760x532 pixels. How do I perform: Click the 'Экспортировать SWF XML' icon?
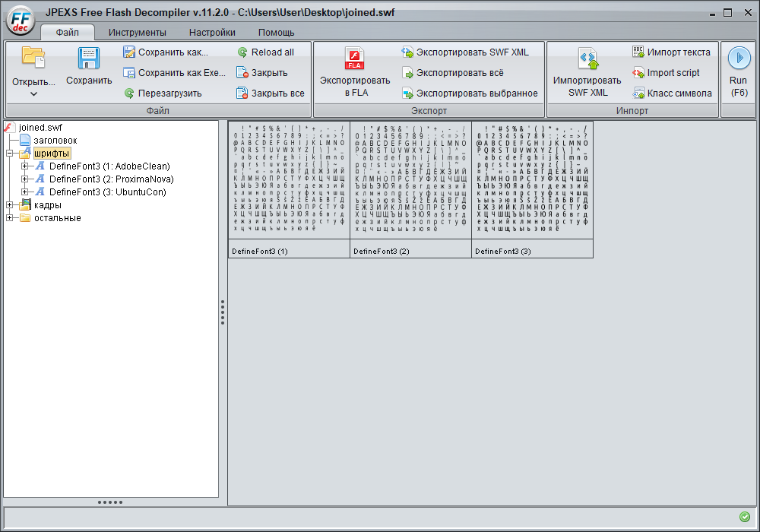[x=407, y=52]
